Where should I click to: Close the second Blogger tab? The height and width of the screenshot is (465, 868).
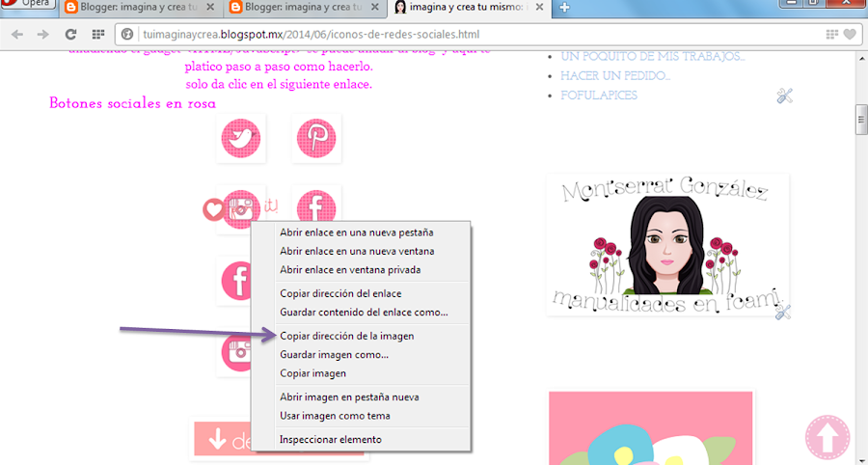375,7
